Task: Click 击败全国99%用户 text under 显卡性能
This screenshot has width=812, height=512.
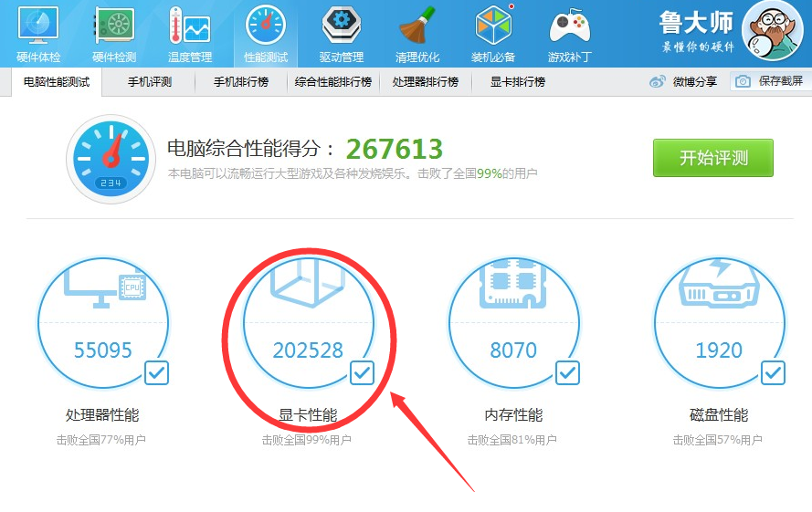Action: (307, 440)
